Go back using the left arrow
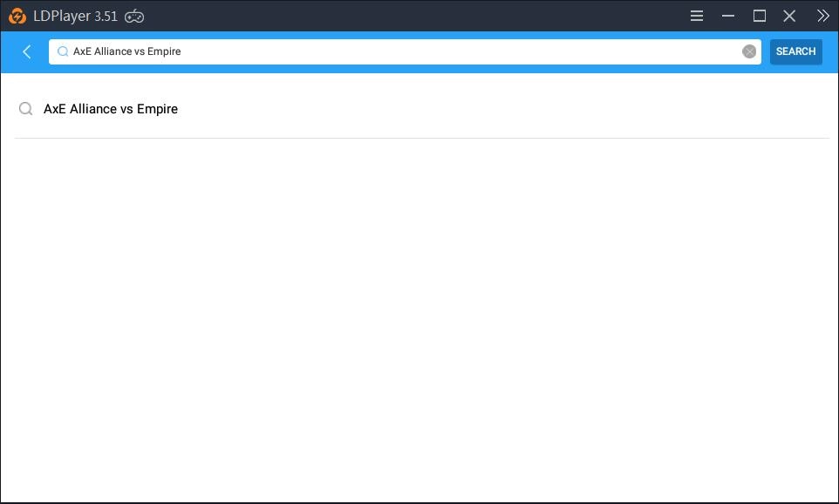Viewport: 839px width, 504px height. pyautogui.click(x=27, y=52)
